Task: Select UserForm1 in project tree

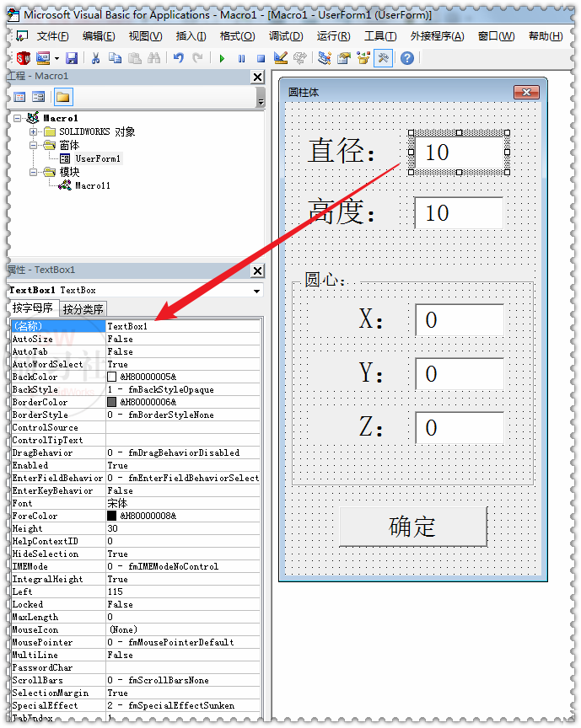Action: click(x=98, y=158)
